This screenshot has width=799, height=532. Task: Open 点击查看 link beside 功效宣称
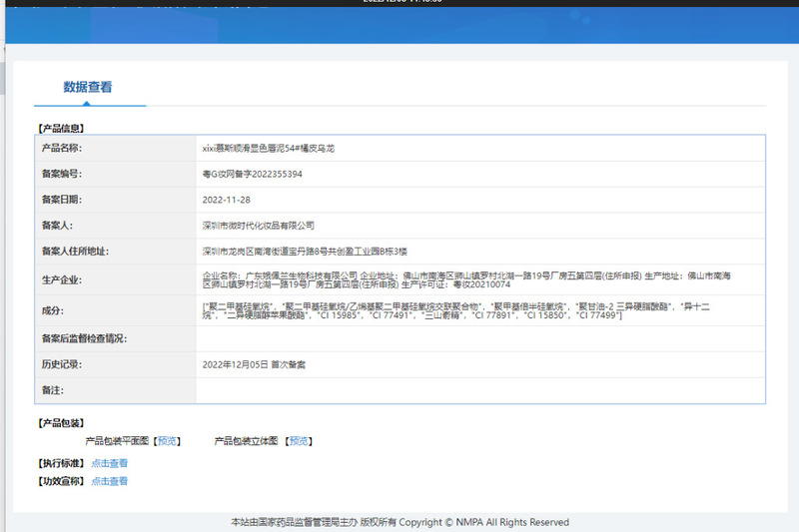(110, 481)
